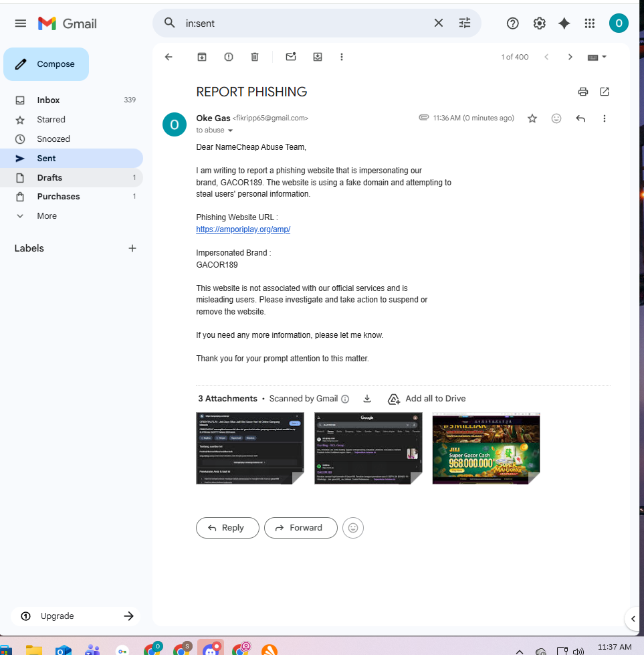Open the email in a new window
This screenshot has height=655, width=644.
[x=605, y=92]
